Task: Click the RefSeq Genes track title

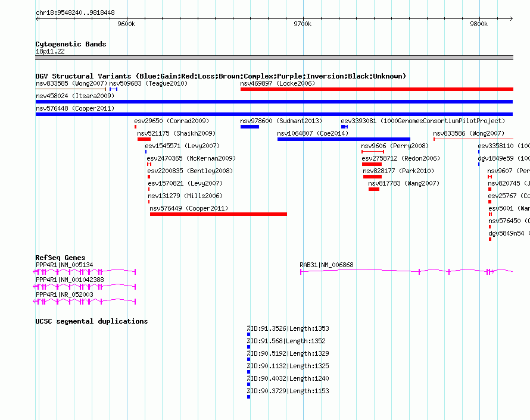Action: pos(60,258)
